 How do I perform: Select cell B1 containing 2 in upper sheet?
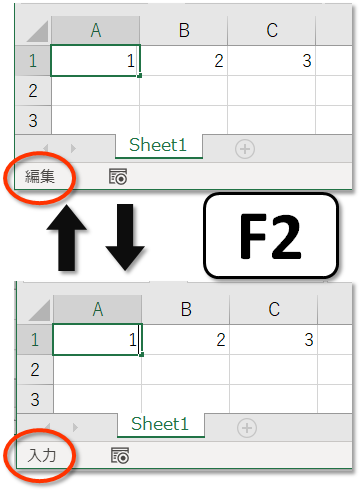click(x=184, y=61)
